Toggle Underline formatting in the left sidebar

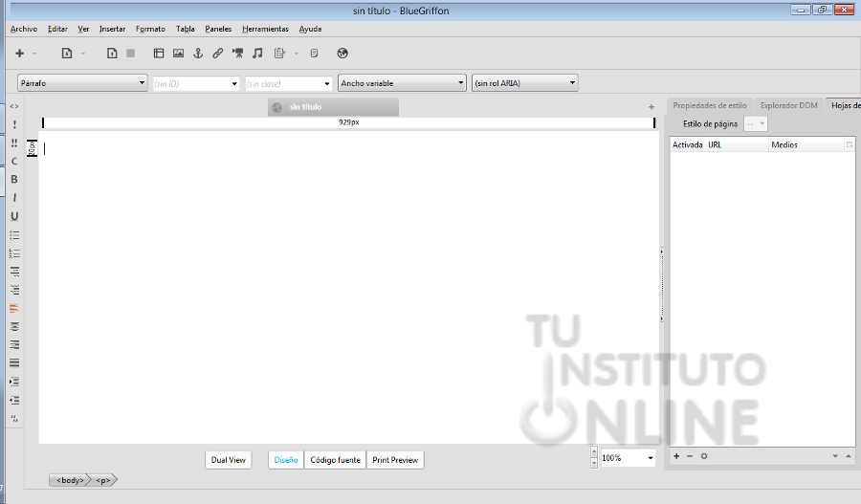point(14,216)
